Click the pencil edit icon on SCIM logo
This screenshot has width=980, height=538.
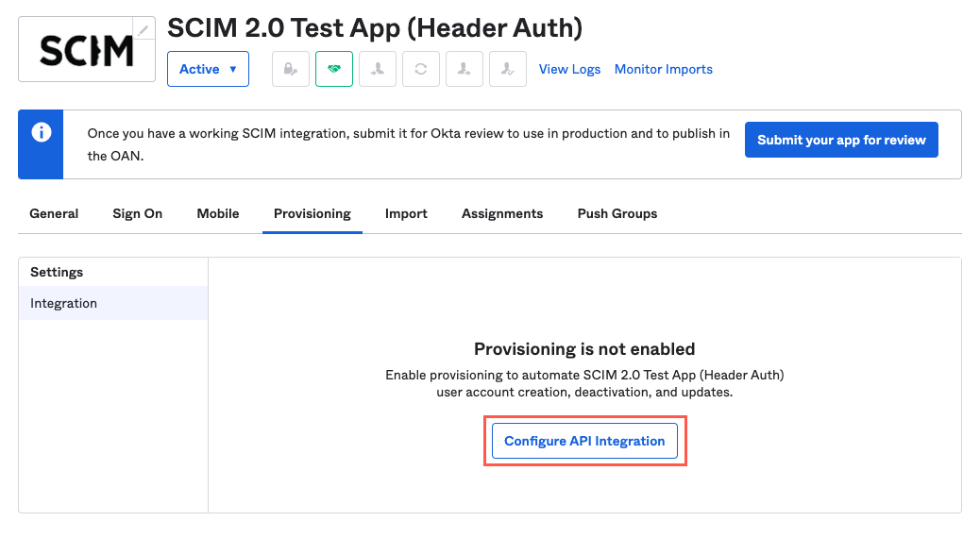(x=144, y=28)
